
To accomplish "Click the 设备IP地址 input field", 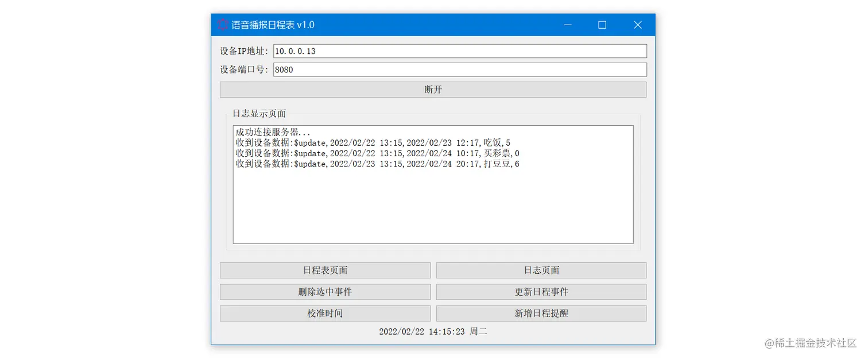I will tap(460, 51).
